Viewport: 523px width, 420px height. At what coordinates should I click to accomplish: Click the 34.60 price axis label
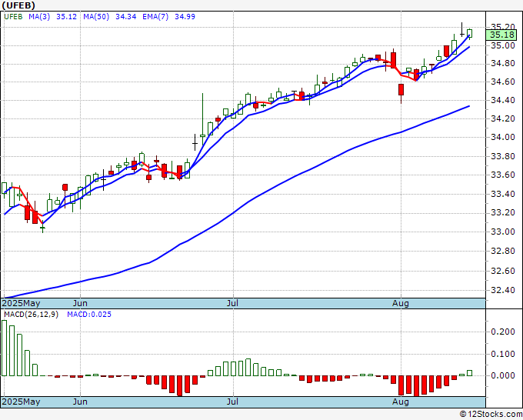point(503,82)
